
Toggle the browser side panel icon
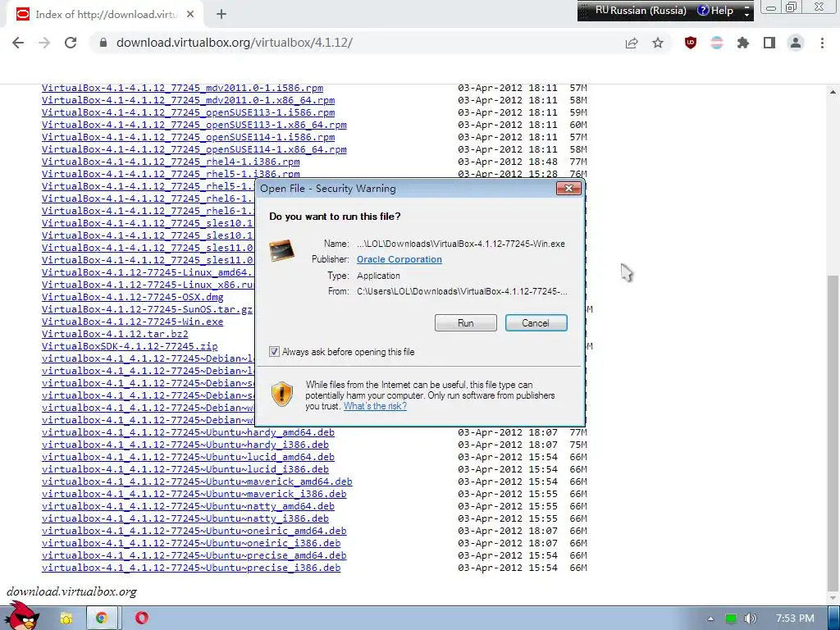[769, 43]
